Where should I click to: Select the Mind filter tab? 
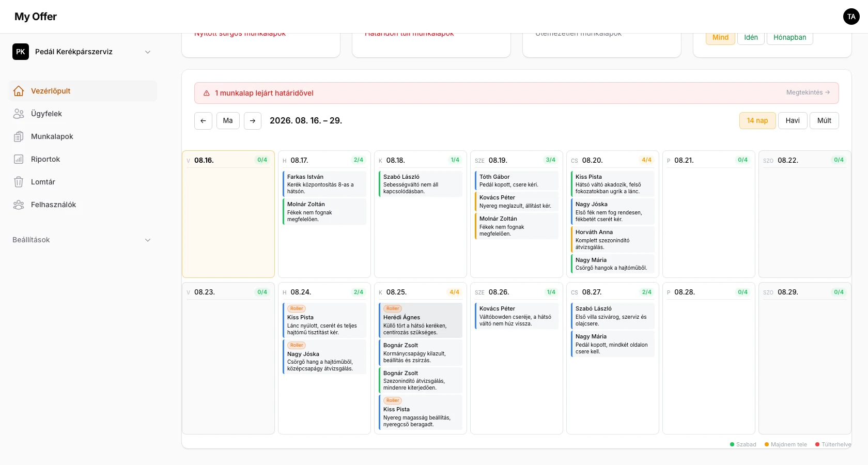(720, 38)
